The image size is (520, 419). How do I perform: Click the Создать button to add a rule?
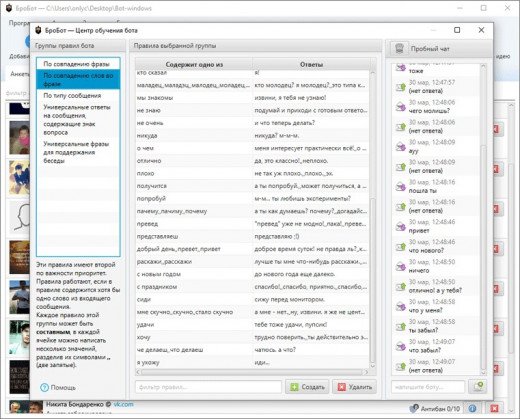pyautogui.click(x=307, y=387)
